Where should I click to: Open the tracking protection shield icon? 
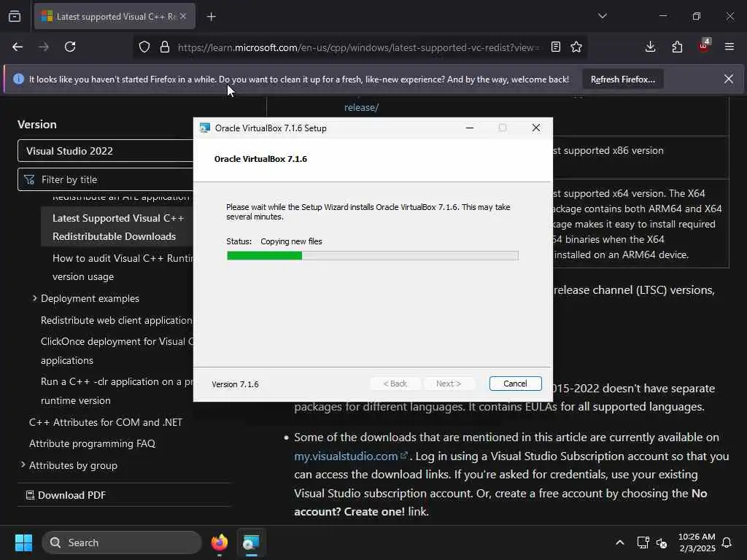[144, 47]
